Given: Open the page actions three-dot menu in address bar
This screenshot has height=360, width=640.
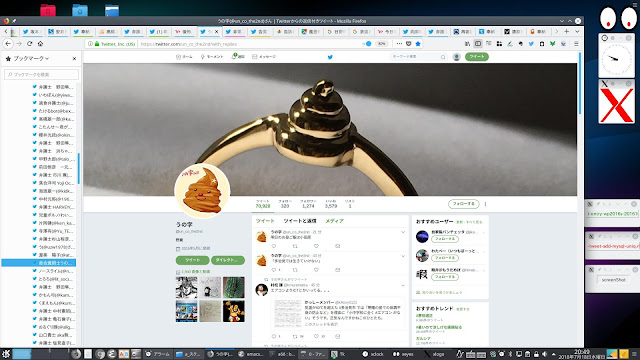Looking at the screenshot, I should point(399,44).
